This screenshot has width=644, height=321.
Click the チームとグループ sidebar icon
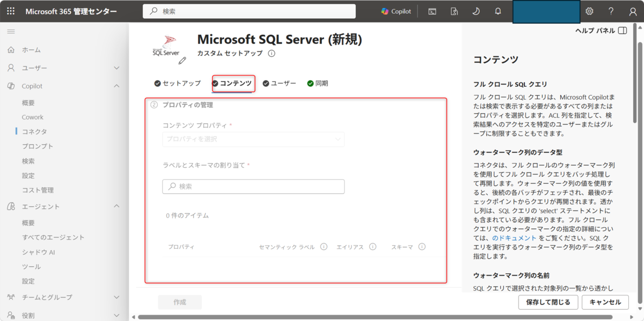coord(11,297)
